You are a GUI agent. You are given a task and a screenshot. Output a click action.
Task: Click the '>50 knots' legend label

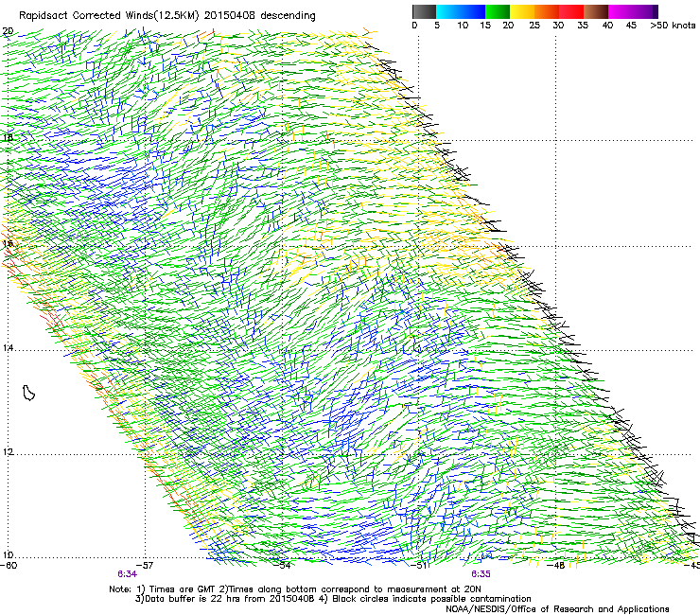click(x=673, y=26)
